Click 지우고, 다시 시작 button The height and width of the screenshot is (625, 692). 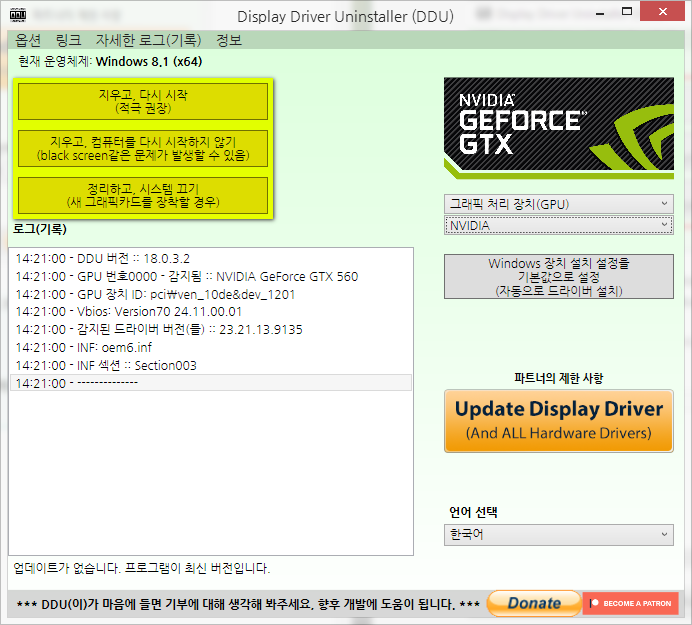(143, 102)
